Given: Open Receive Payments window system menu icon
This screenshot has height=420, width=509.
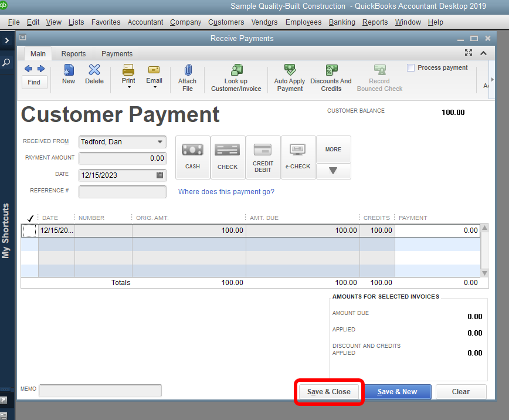Looking at the screenshot, I should (x=22, y=38).
